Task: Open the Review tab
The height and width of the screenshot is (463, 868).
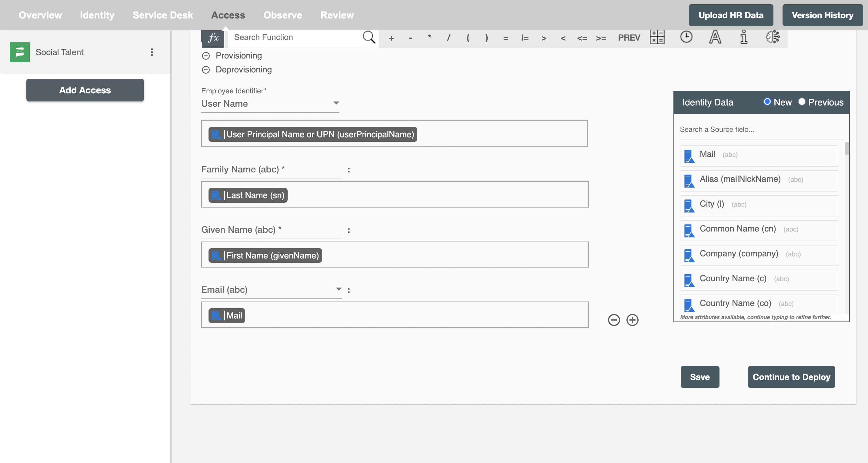Action: click(x=337, y=15)
